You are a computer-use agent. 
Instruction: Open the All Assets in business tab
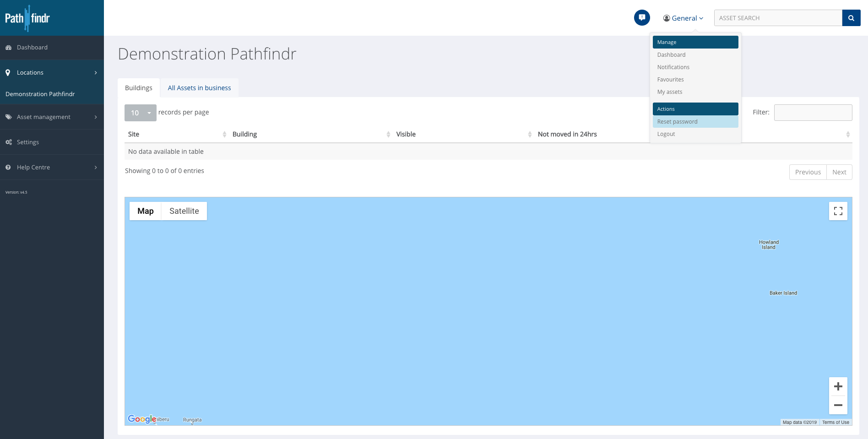tap(199, 88)
